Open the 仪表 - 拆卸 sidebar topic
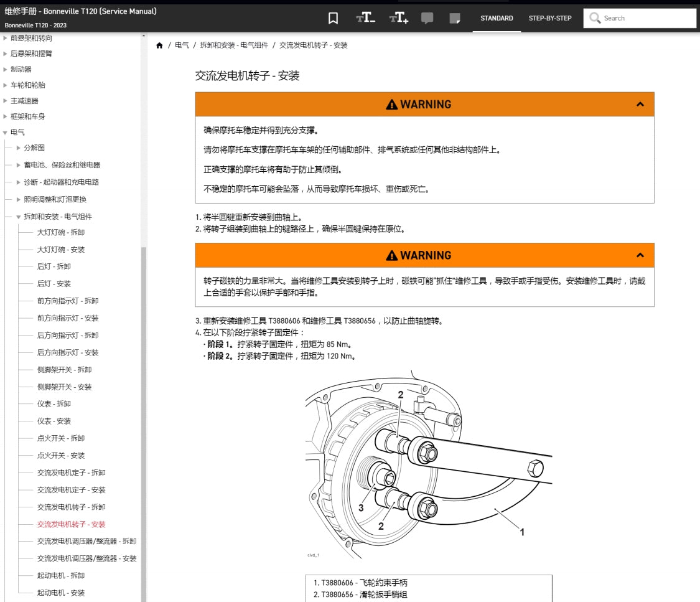The image size is (700, 602). pyautogui.click(x=55, y=403)
